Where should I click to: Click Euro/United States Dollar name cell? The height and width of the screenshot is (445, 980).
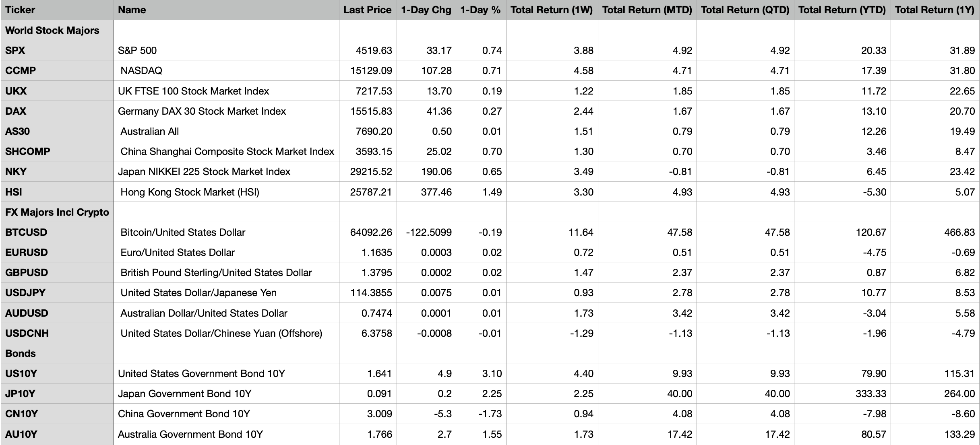point(226,252)
